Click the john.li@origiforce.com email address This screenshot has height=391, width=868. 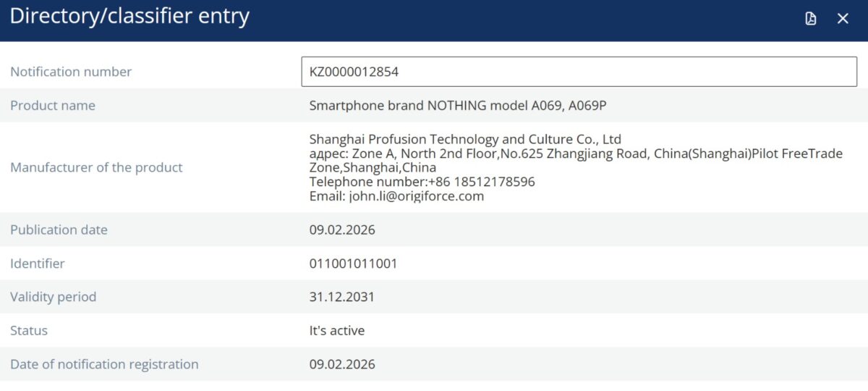(416, 196)
